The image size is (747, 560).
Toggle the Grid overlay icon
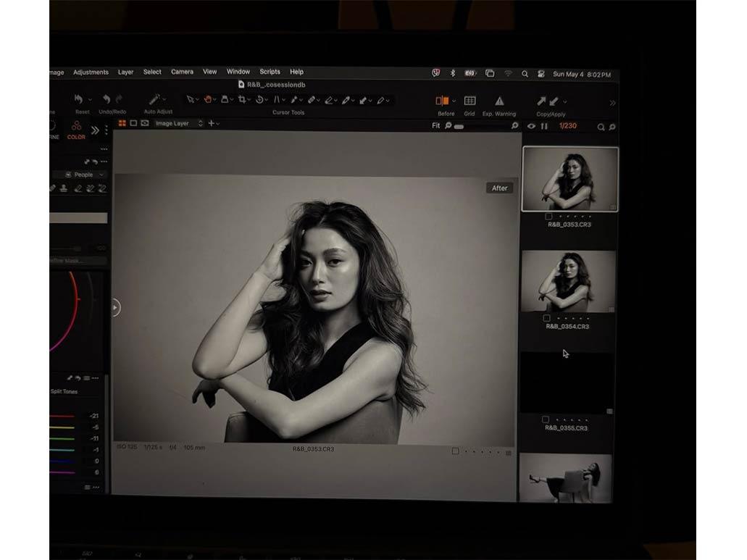pos(470,101)
